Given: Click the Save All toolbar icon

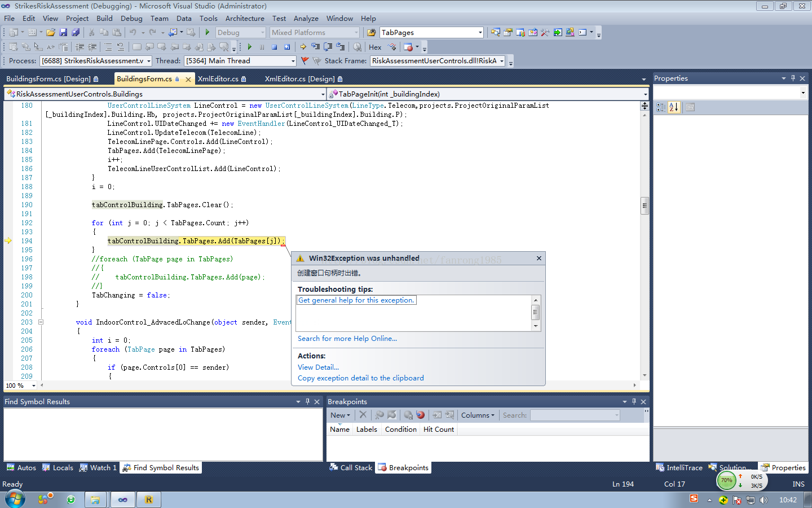Looking at the screenshot, I should click(76, 33).
